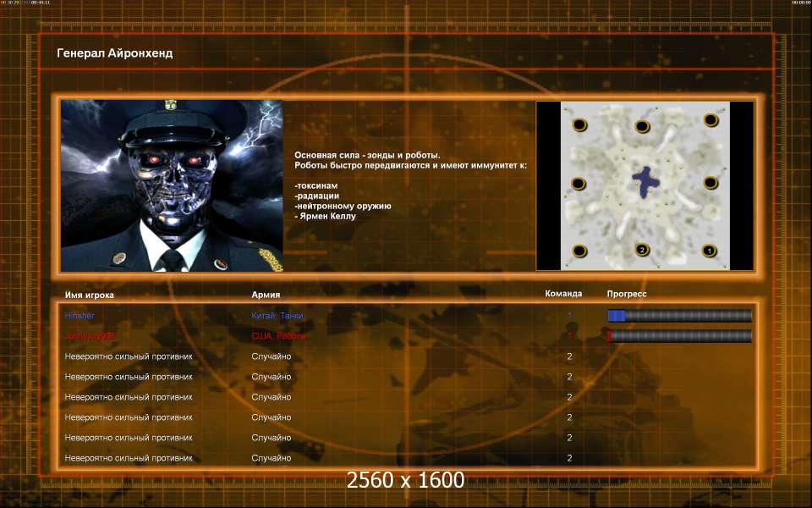Click the red player name in second row
The image size is (812, 508).
click(89, 336)
